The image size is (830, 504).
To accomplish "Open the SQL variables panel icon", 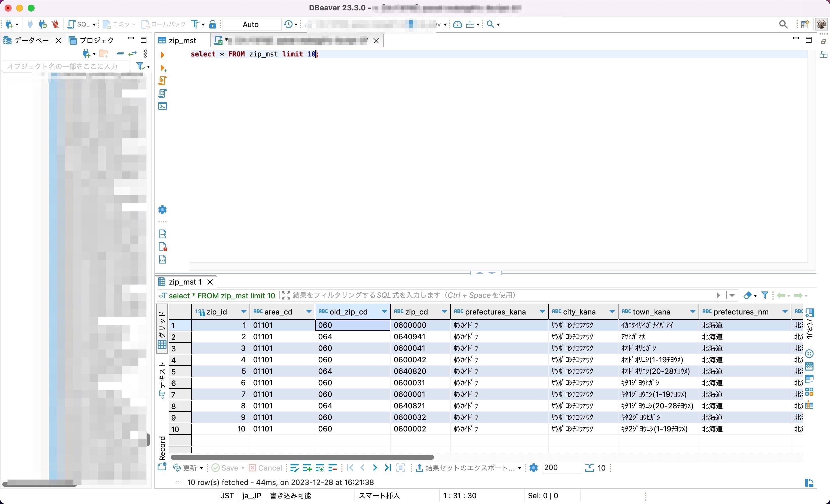I will pyautogui.click(x=162, y=259).
